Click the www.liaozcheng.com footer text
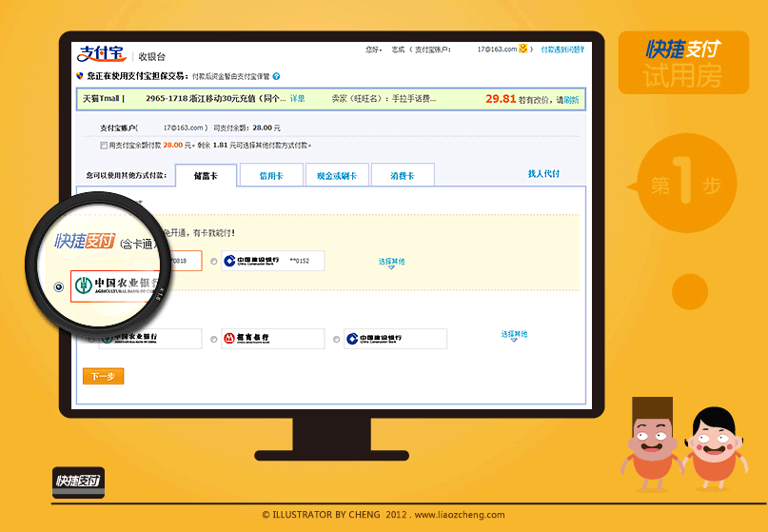The image size is (768, 532). pos(460,515)
